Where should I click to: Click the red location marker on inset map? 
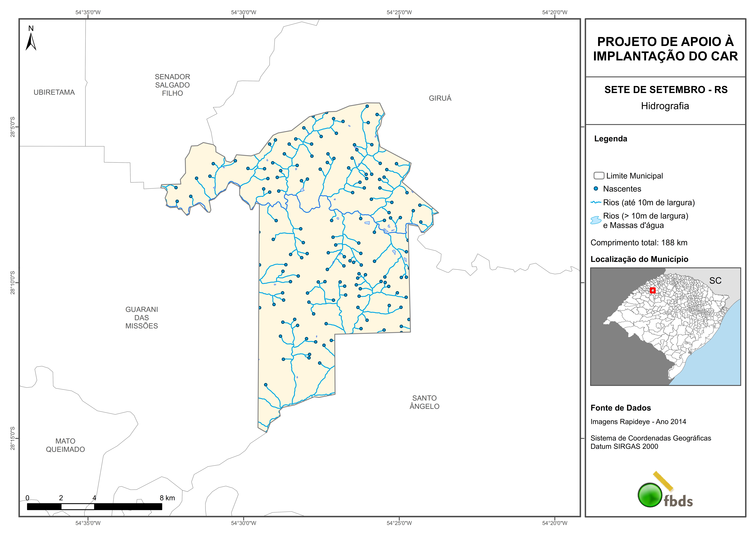[653, 290]
